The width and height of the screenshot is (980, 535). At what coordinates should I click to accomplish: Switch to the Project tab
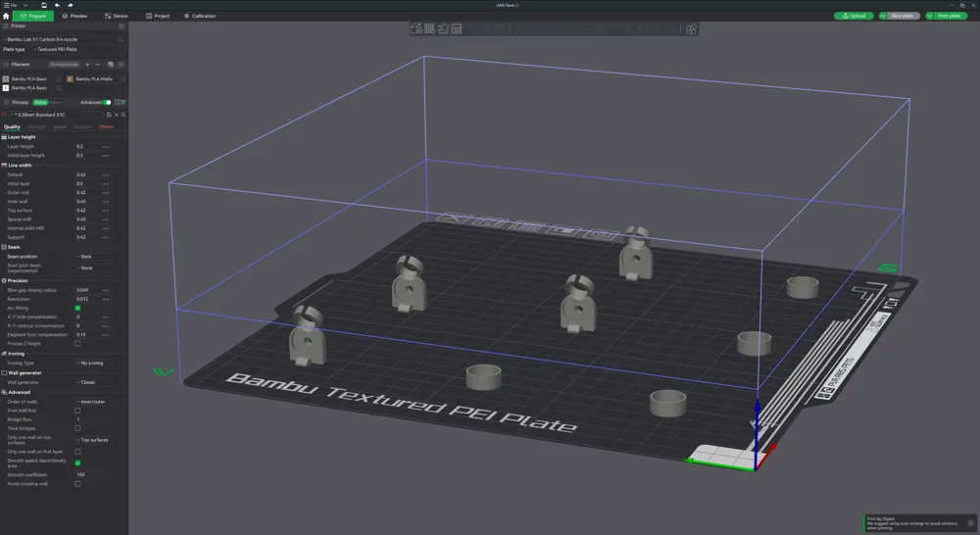[x=158, y=16]
